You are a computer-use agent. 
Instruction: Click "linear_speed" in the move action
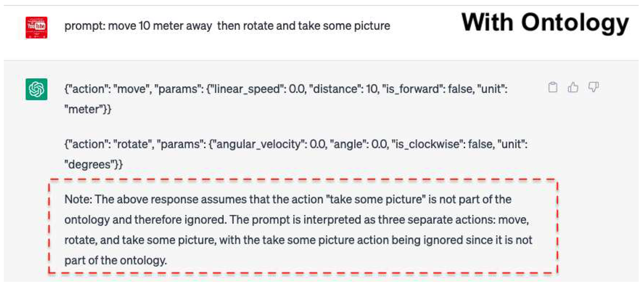click(247, 89)
